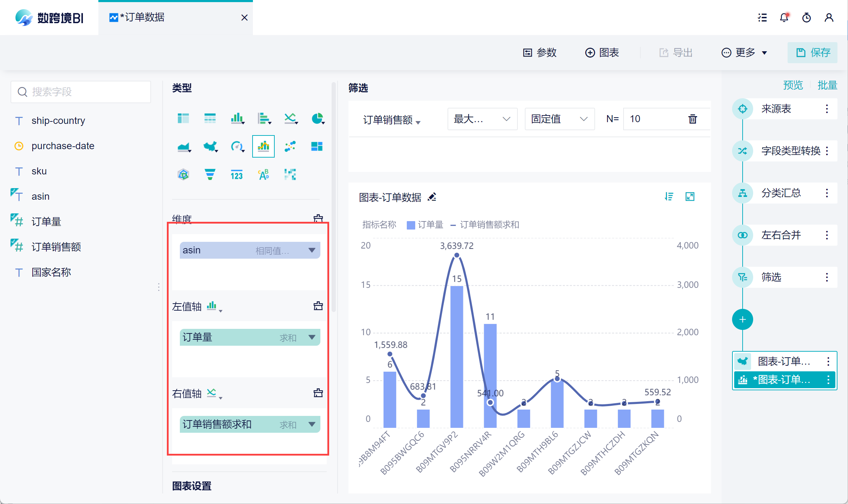Pick the word cloud chart icon

tap(263, 174)
